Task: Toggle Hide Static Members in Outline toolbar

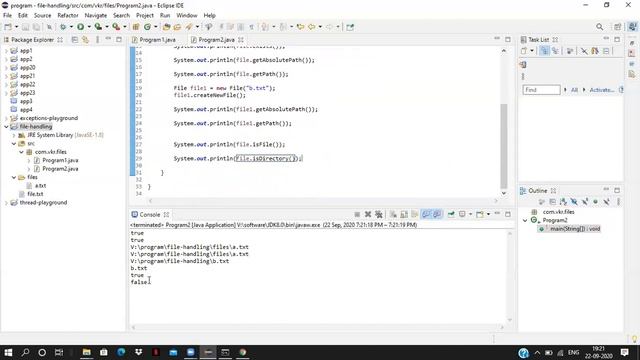Action: tap(585, 202)
